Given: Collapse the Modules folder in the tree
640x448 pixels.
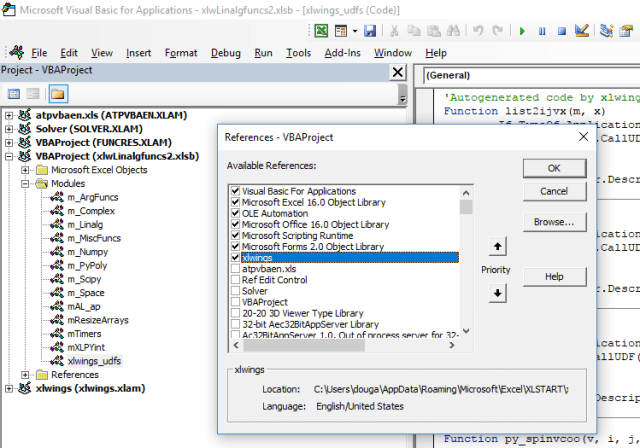Looking at the screenshot, I should pos(25,184).
